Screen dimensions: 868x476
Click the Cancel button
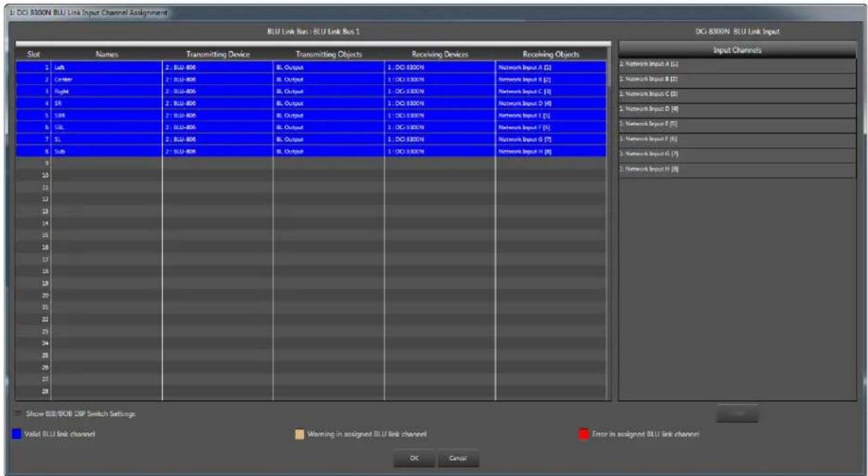click(x=457, y=457)
